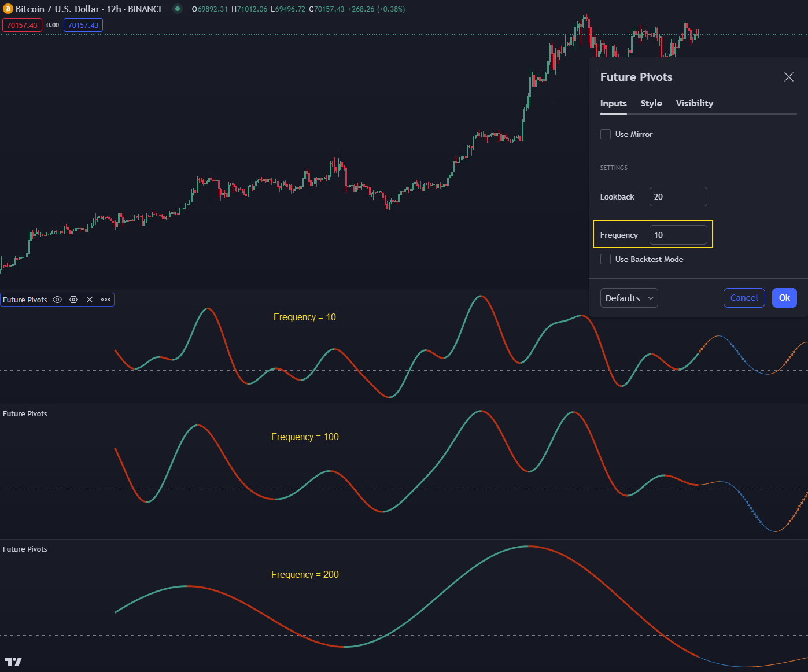Click the green market status indicator

coord(178,9)
